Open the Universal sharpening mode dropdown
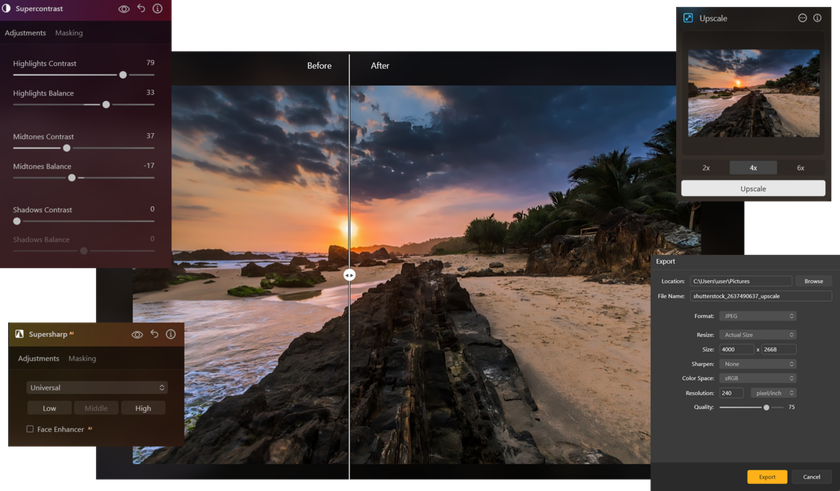840x491 pixels. tap(97, 388)
